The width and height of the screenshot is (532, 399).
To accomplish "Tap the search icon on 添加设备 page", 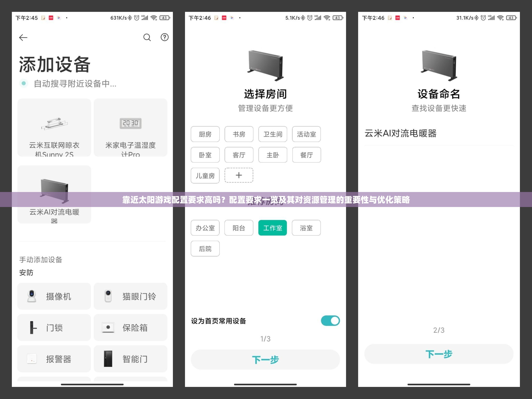I will [x=147, y=37].
